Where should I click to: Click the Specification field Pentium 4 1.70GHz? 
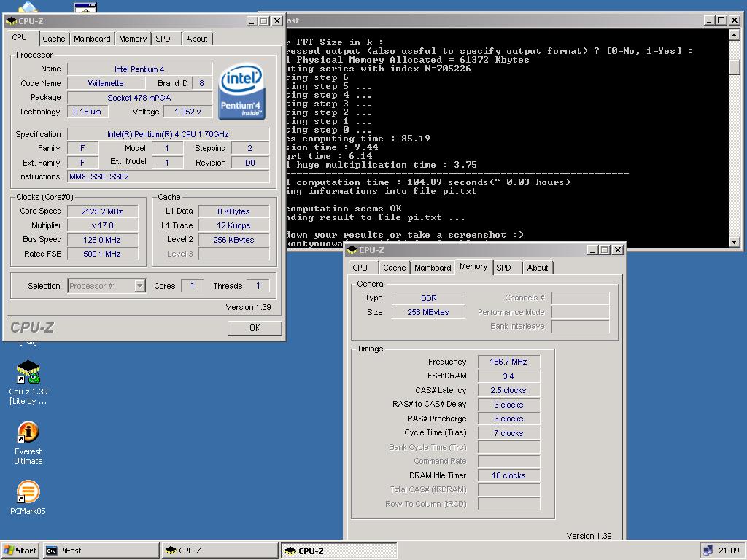169,134
